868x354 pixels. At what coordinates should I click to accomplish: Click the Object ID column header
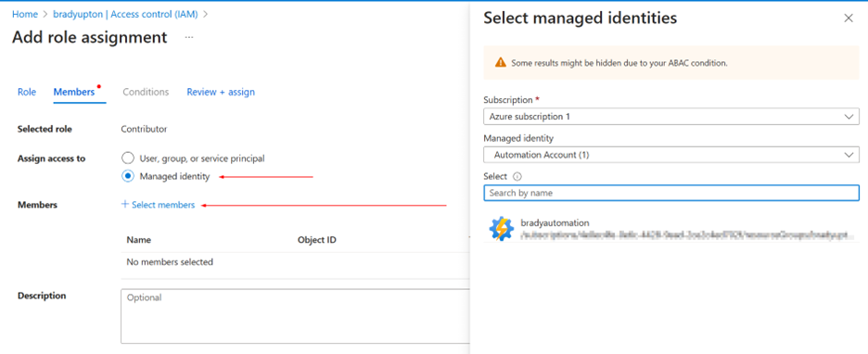tap(316, 240)
